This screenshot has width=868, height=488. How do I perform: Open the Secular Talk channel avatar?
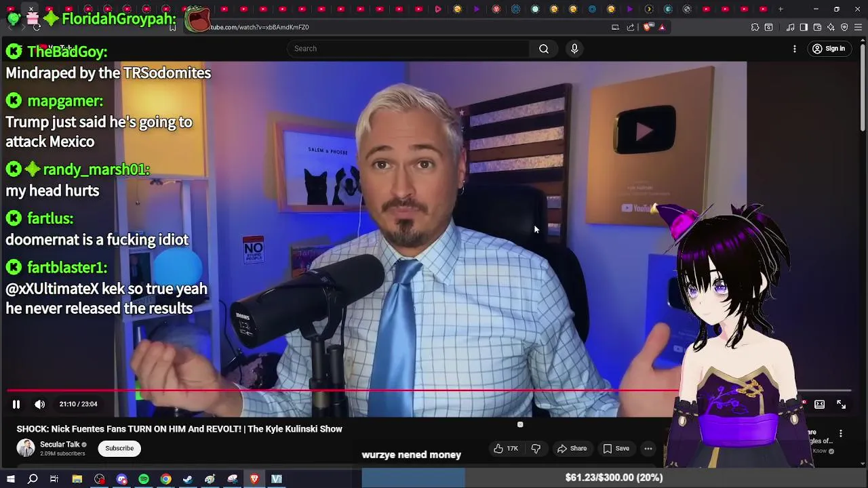coord(26,448)
